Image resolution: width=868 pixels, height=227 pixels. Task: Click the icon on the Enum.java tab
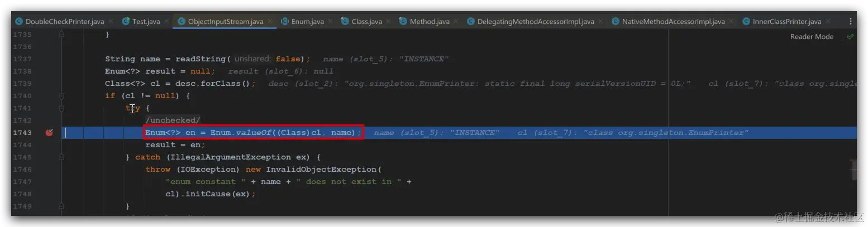tap(284, 22)
